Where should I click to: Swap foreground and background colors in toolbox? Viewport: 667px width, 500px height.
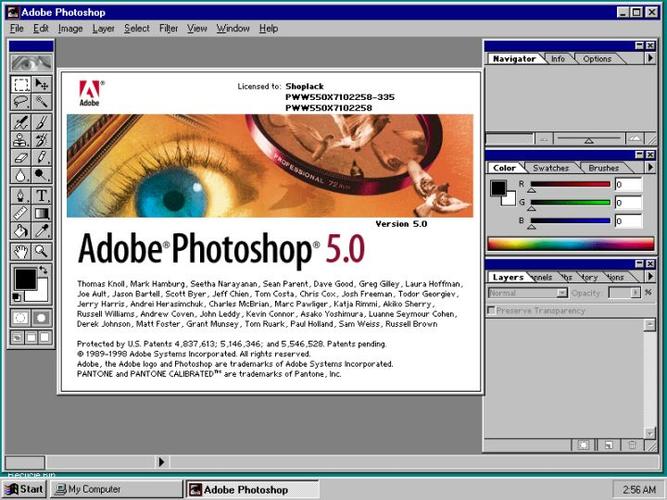43,269
